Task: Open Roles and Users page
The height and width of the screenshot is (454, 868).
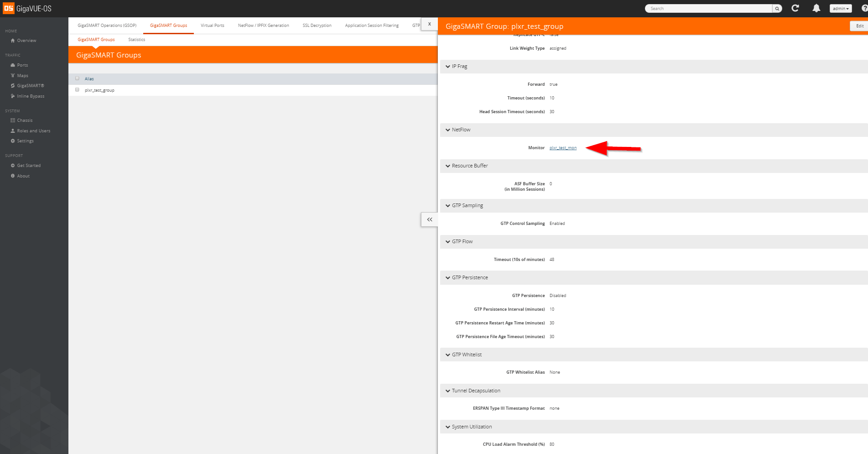Action: click(x=34, y=131)
